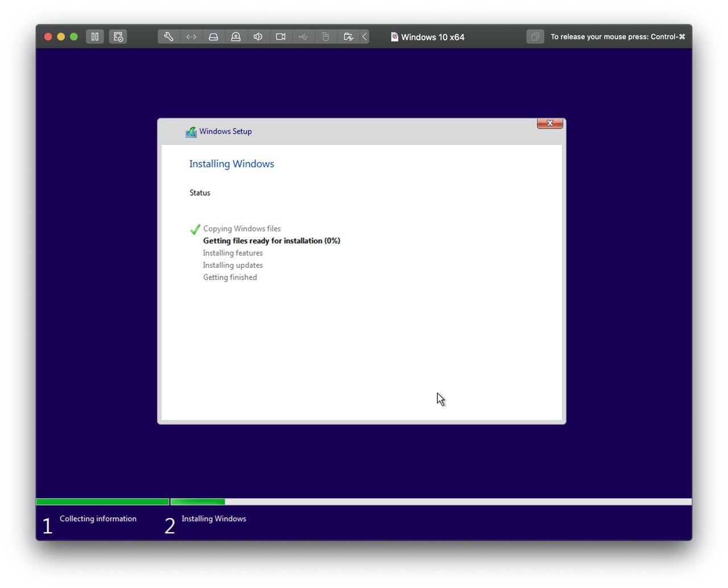Click the USB device icon
728x588 pixels.
[303, 37]
